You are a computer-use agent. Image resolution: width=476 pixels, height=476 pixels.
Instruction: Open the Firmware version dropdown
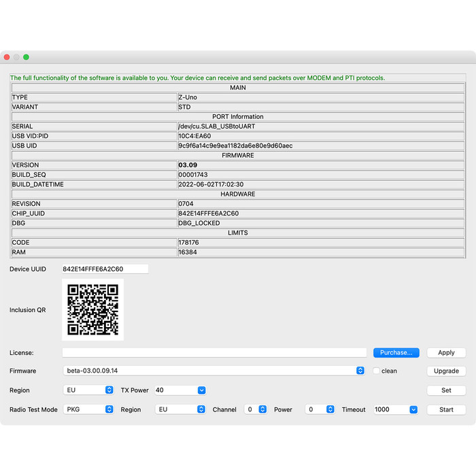point(215,371)
